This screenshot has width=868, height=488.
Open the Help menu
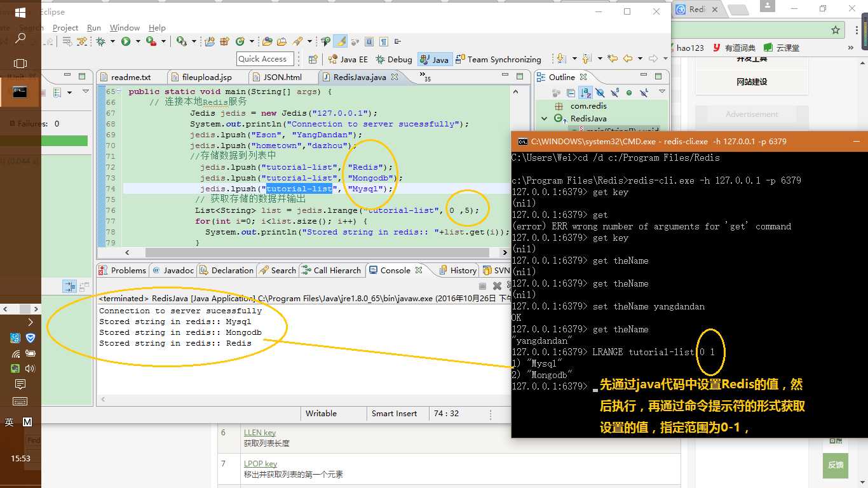[x=157, y=27]
